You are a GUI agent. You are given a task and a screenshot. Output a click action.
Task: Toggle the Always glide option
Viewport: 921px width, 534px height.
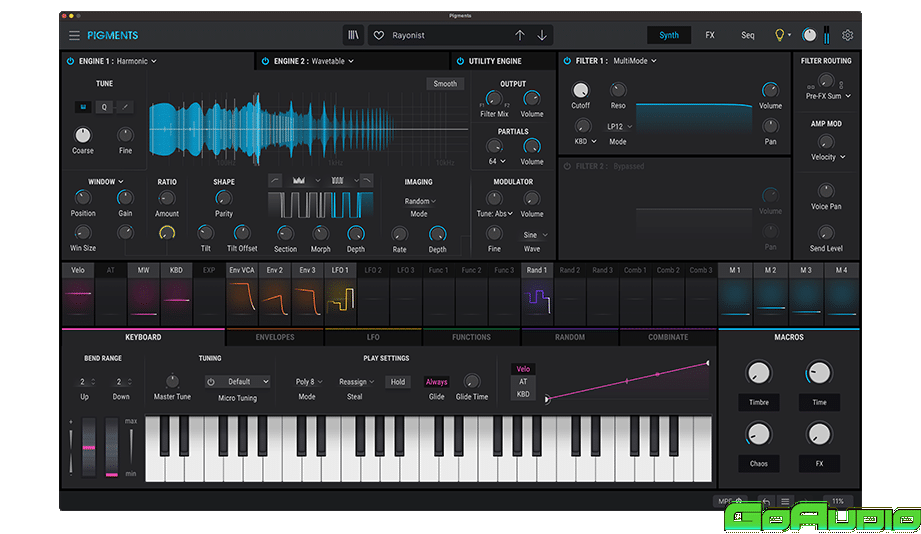pyautogui.click(x=436, y=382)
